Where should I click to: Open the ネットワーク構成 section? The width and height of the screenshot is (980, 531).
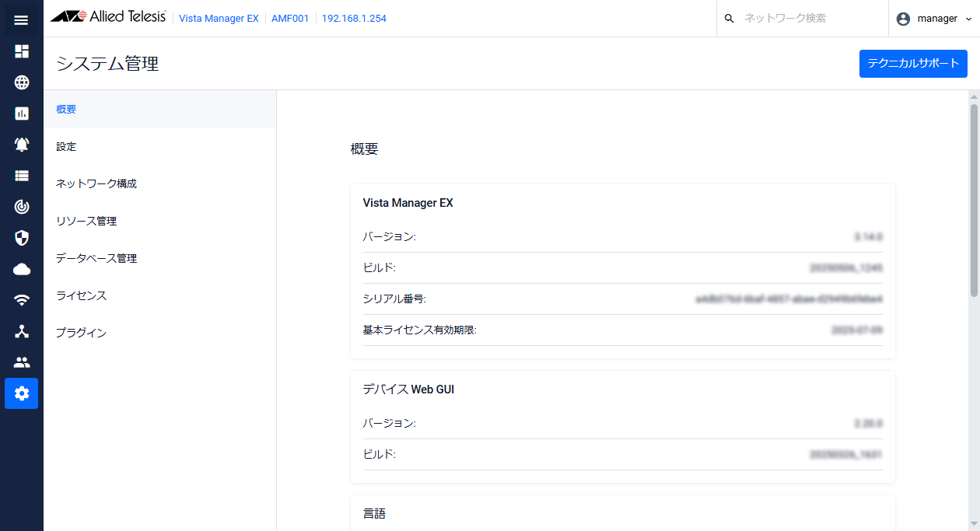[159, 183]
